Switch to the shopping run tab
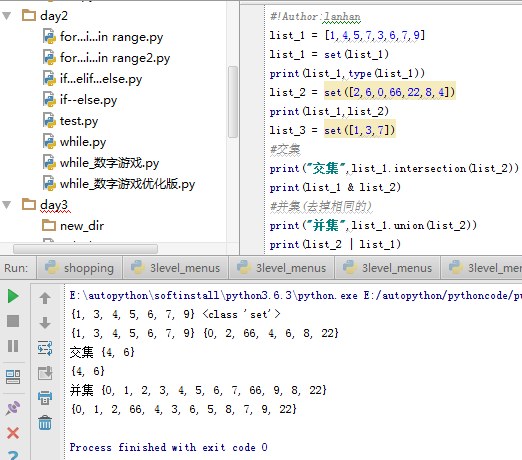522x460 pixels. 79,268
